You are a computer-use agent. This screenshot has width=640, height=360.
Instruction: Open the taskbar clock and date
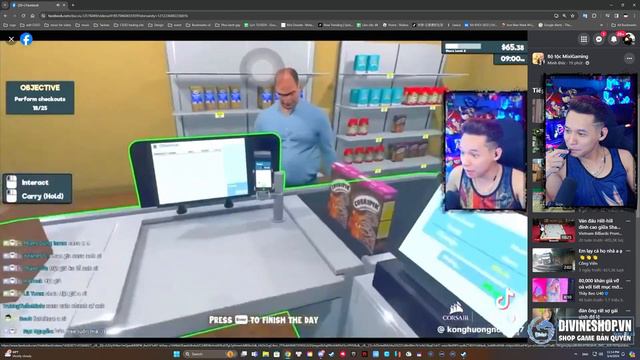click(612, 354)
